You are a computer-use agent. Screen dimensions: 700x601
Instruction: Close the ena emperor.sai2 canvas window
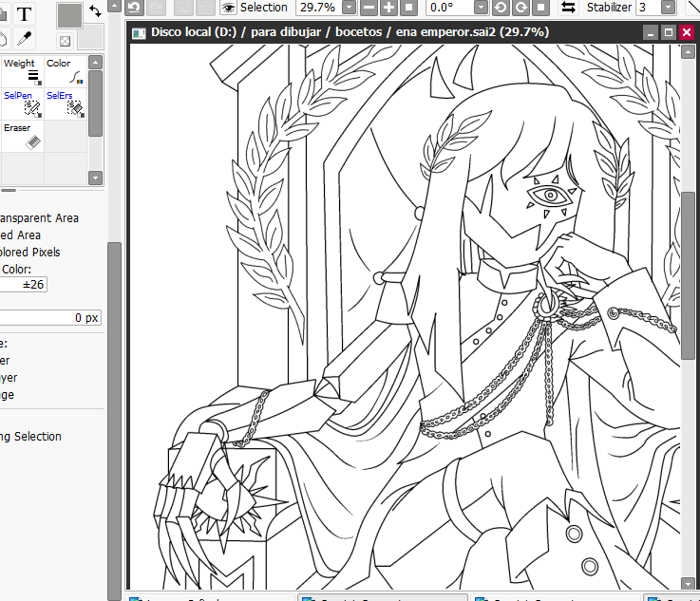point(687,32)
